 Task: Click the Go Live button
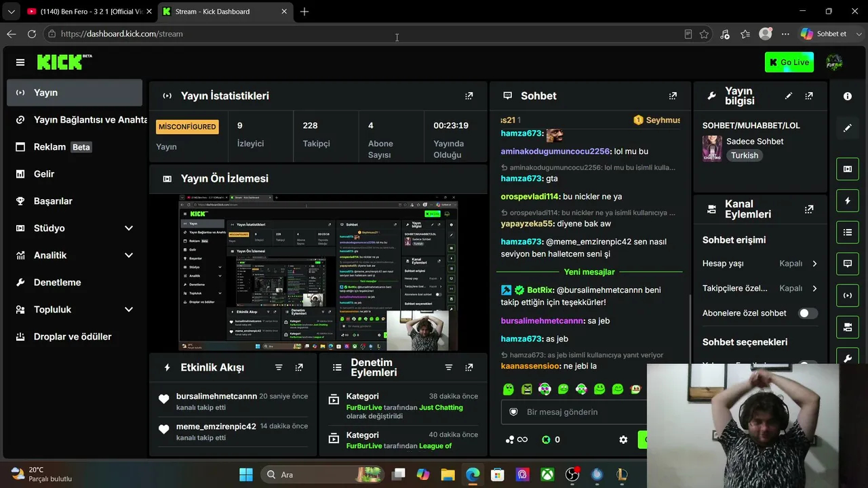pos(789,62)
